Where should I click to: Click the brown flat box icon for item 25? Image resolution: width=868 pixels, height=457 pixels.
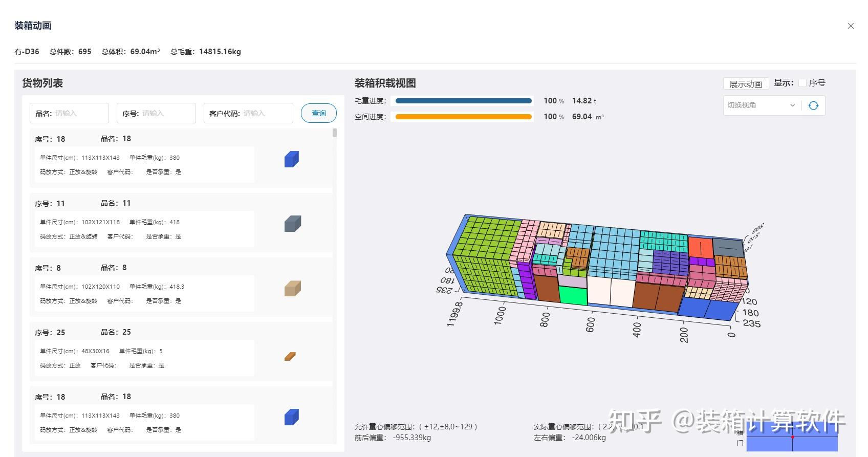pos(290,356)
